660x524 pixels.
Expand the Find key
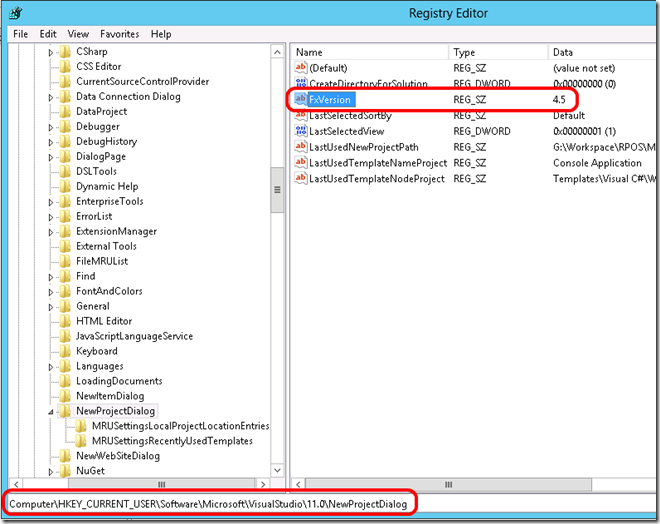pos(51,277)
